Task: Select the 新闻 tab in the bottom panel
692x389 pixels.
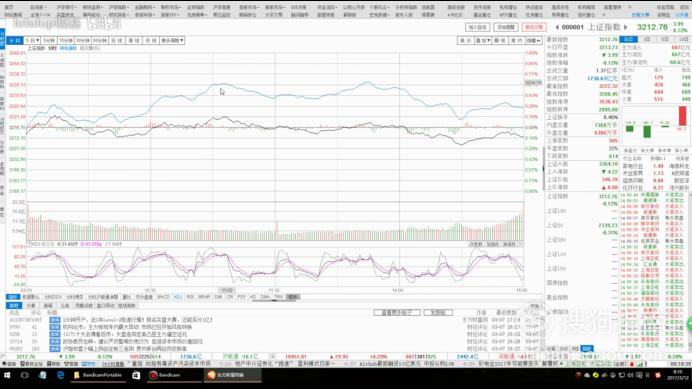Action: click(48, 306)
